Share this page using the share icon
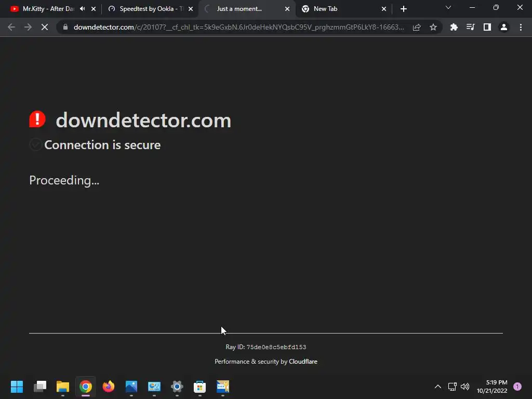 (417, 27)
